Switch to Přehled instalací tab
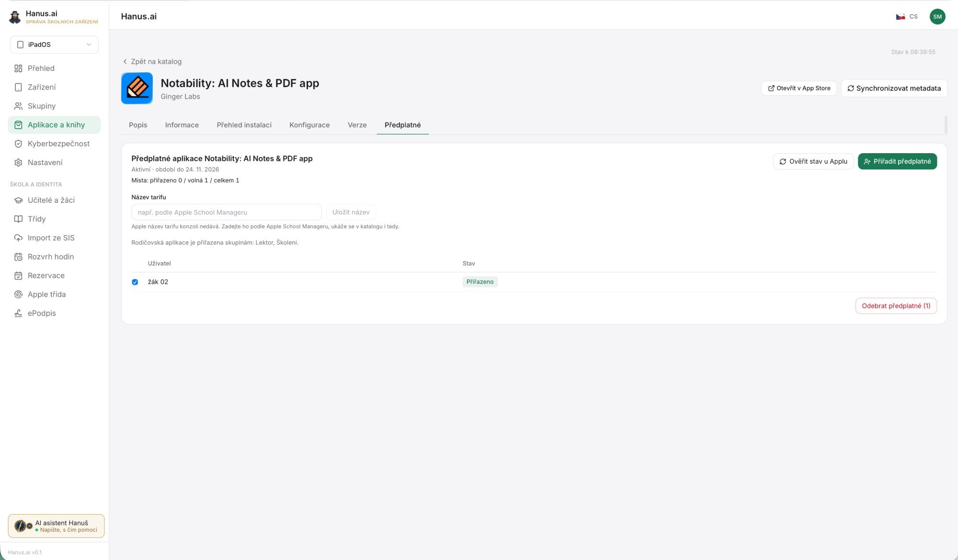The width and height of the screenshot is (958, 560). pos(244,125)
